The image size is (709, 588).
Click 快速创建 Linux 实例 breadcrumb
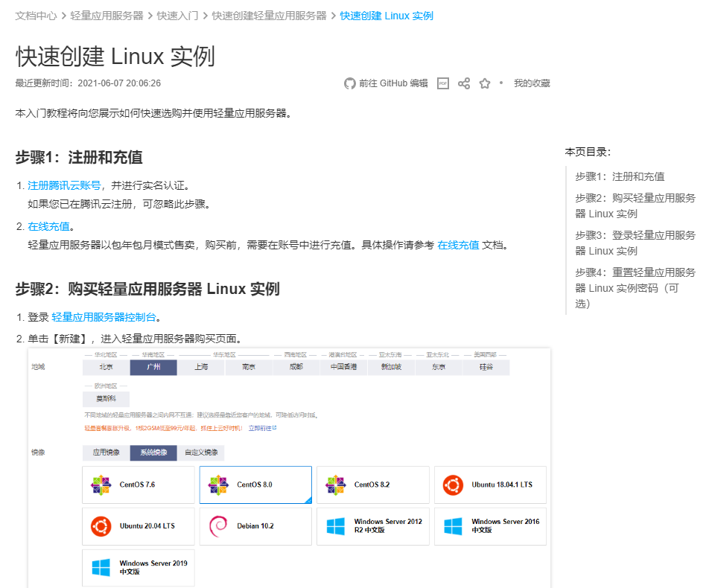(x=387, y=16)
